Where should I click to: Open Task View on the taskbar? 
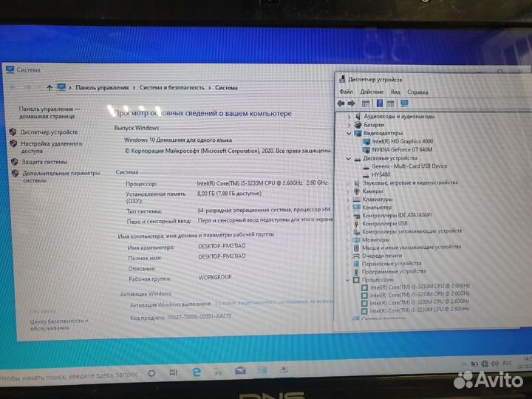coord(174,373)
